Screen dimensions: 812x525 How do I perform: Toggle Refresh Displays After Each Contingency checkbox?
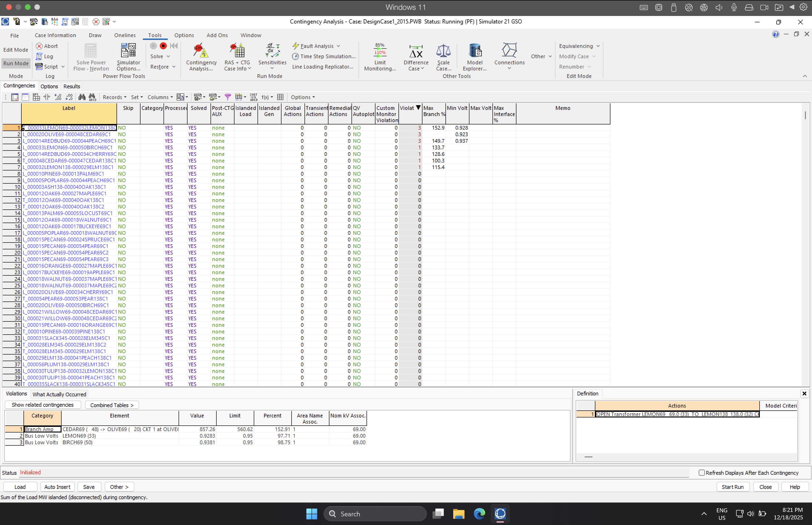pos(702,472)
